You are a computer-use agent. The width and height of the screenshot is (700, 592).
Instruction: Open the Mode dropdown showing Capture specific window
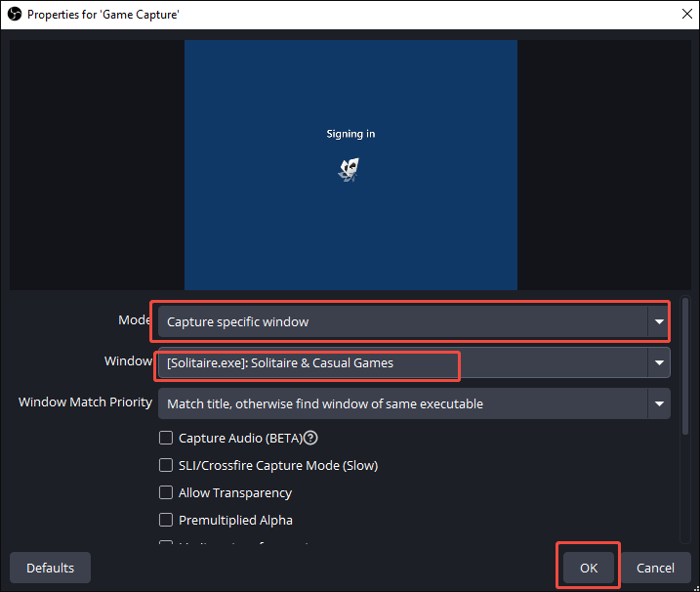[x=414, y=321]
